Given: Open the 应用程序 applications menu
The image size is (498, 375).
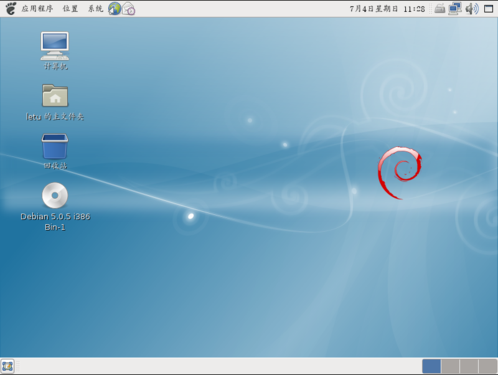Looking at the screenshot, I should [x=37, y=9].
